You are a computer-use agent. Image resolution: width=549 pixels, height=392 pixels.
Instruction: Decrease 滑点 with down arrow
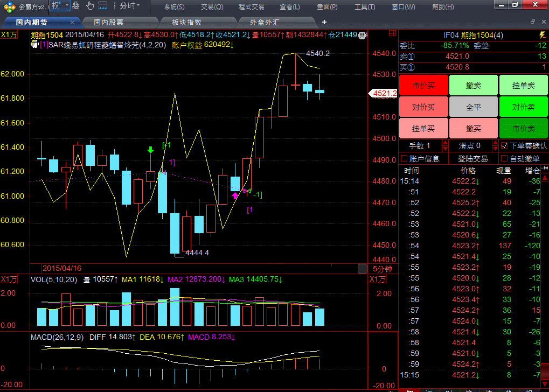(496, 149)
